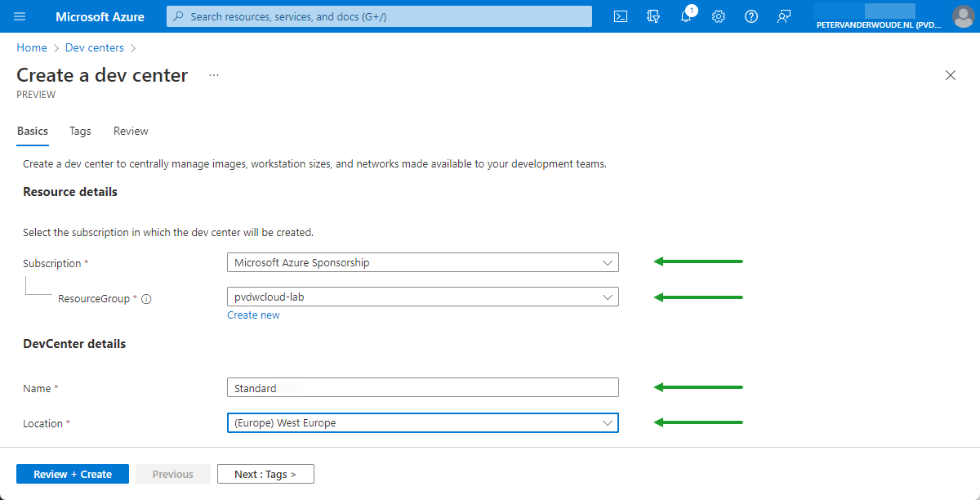Click the Review + Create button

click(x=72, y=474)
